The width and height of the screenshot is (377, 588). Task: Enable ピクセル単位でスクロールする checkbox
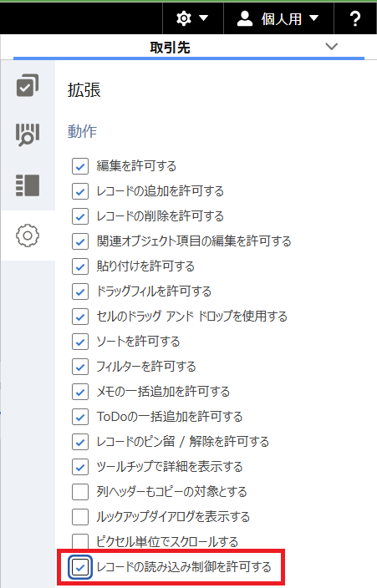[80, 541]
